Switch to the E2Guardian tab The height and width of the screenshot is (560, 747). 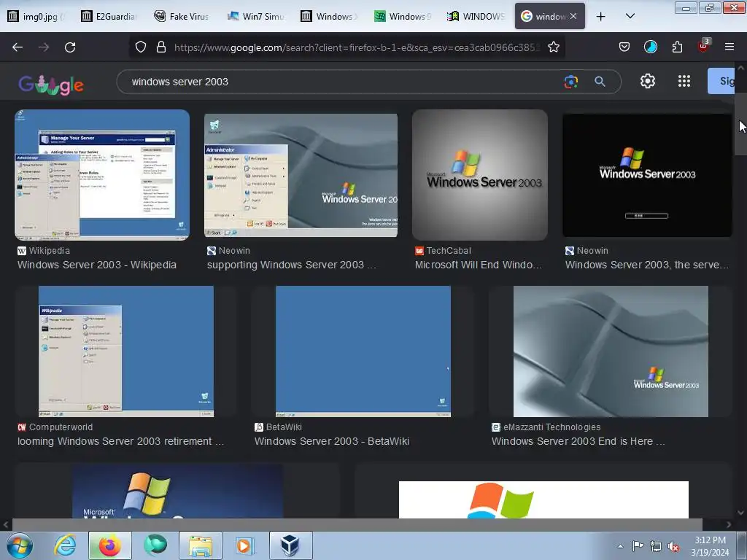pyautogui.click(x=109, y=16)
